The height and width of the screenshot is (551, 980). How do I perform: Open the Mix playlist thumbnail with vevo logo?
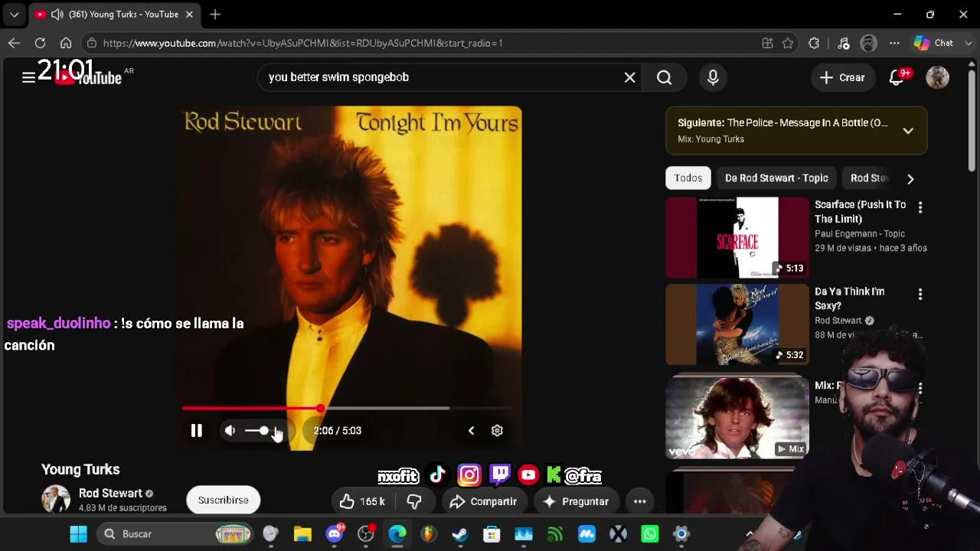[x=737, y=417]
